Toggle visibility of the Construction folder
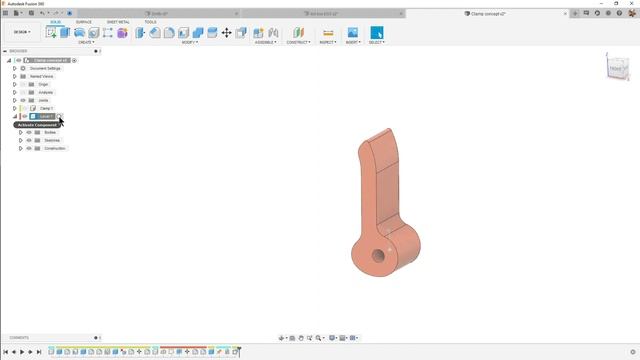Viewport: 640px width, 360px height. (29, 149)
